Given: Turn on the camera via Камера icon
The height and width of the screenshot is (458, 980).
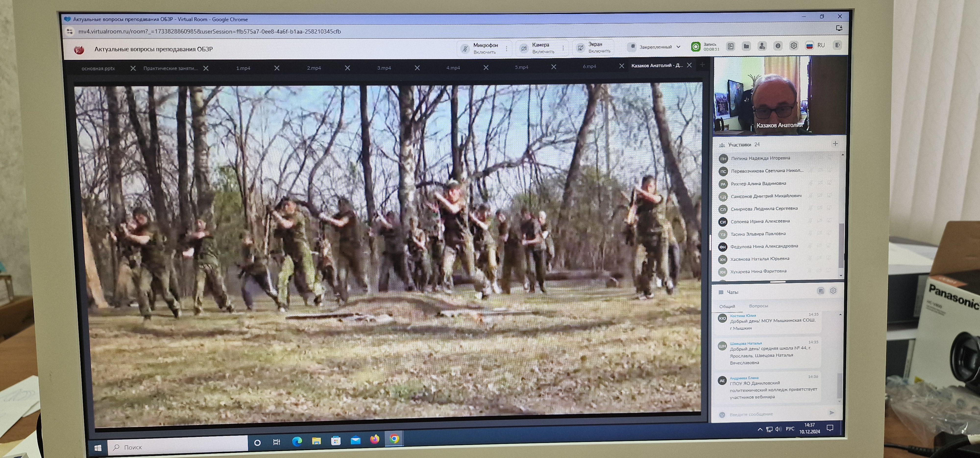Looking at the screenshot, I should pyautogui.click(x=524, y=48).
